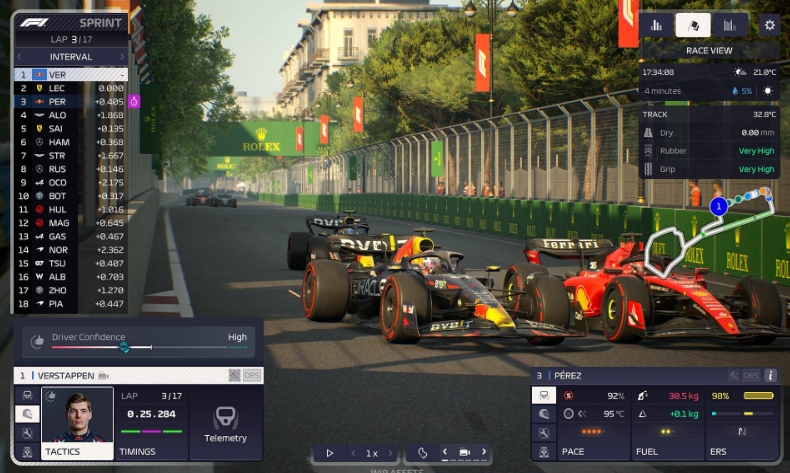The image size is (790, 473).
Task: Decrease simulation speed with left arrow
Action: 354,453
